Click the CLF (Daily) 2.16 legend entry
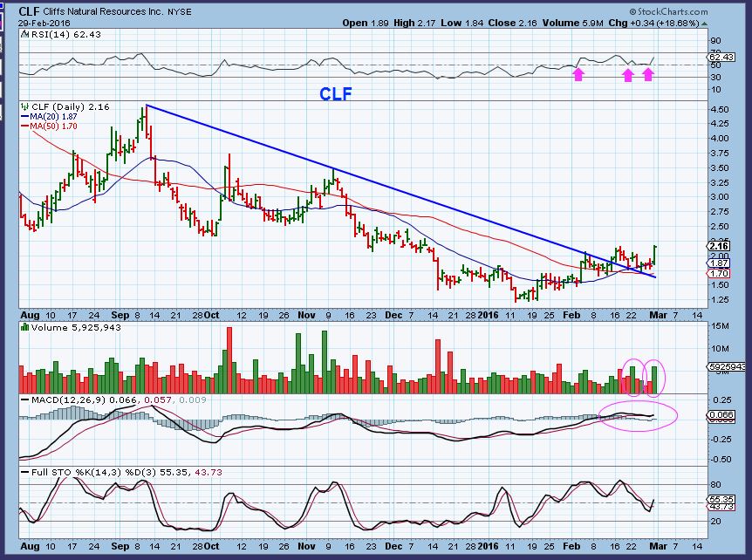The height and width of the screenshot is (560, 752). pos(70,107)
